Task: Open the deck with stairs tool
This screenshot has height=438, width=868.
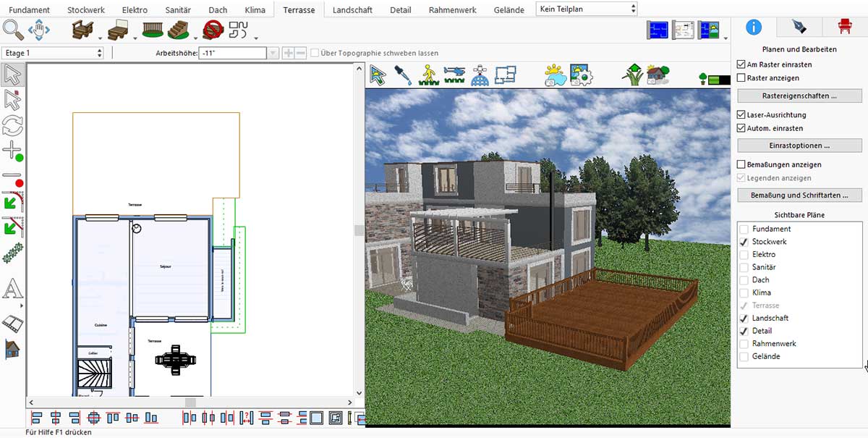Action: pyautogui.click(x=81, y=30)
